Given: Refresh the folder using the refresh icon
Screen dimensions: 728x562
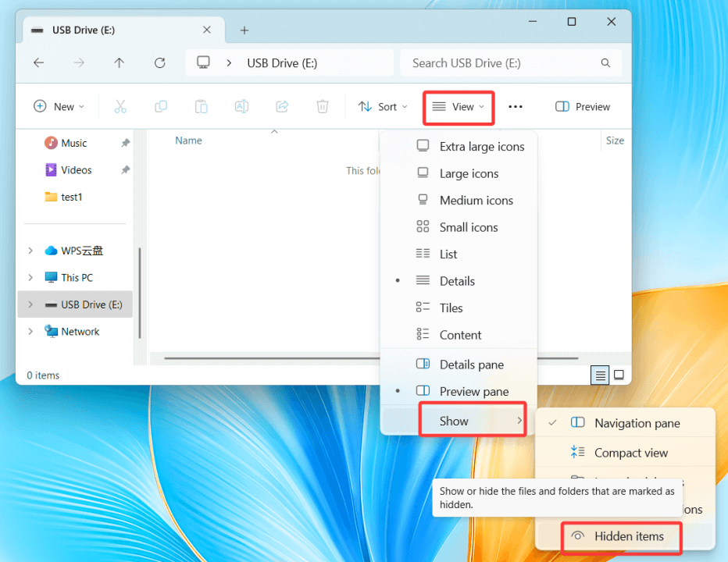Looking at the screenshot, I should [x=159, y=62].
